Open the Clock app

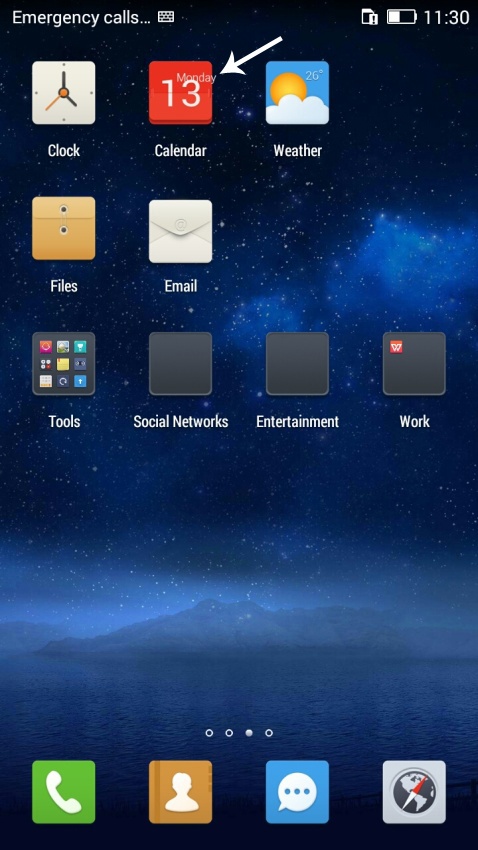[63, 93]
